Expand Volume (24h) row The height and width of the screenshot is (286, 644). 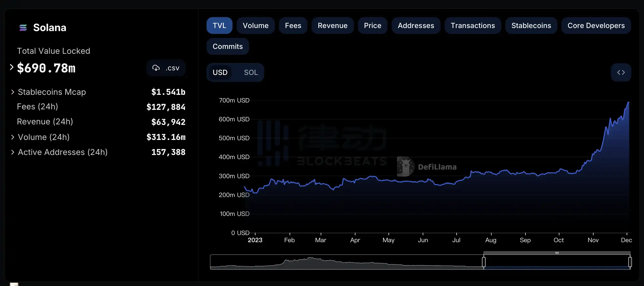pyautogui.click(x=12, y=137)
